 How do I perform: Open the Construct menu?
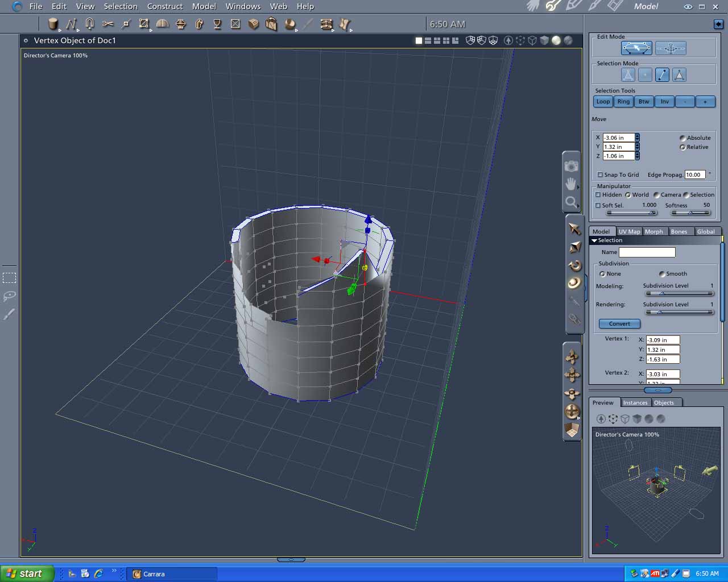coord(165,6)
